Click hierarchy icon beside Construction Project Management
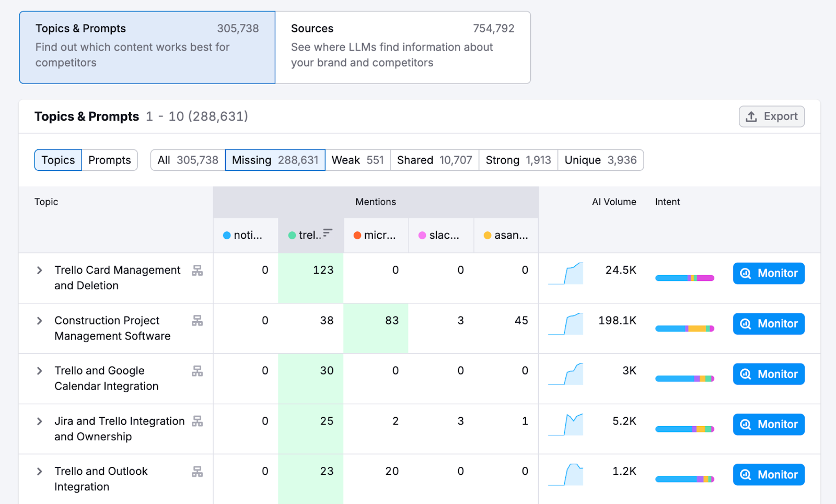 coord(197,321)
